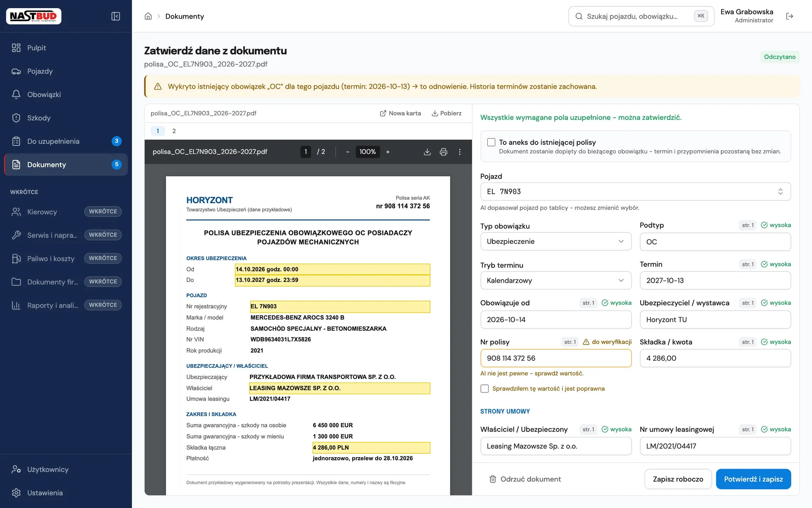Click Pobierz to download document
This screenshot has width=812, height=508.
point(446,113)
